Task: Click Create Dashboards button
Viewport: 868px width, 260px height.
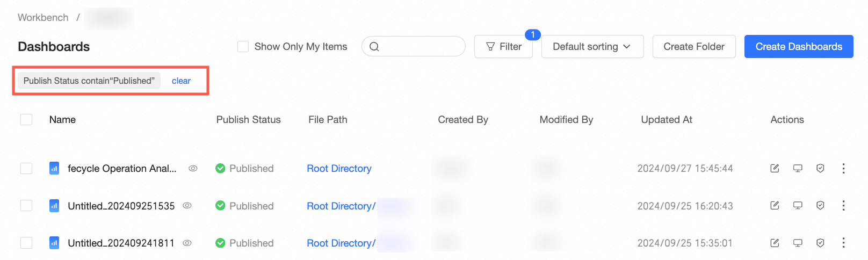Action: click(799, 47)
